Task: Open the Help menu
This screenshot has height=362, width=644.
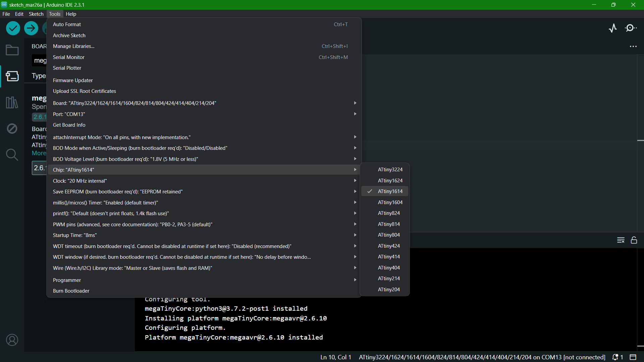Action: coord(71,14)
